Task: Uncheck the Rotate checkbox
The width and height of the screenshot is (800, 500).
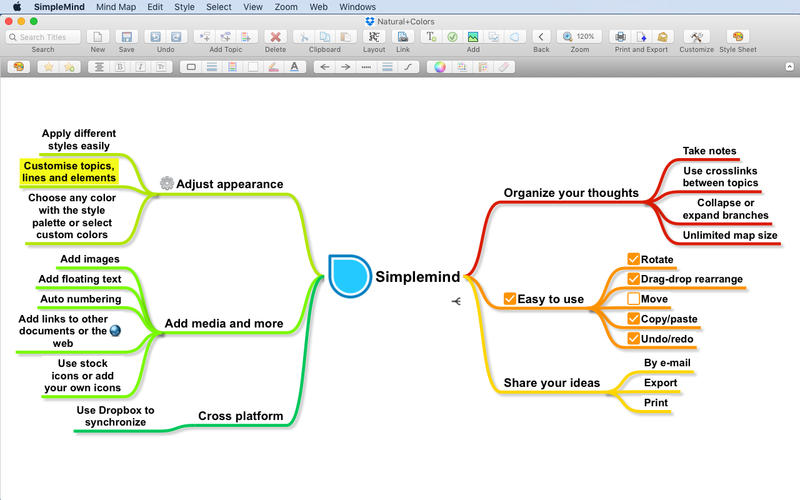Action: [x=633, y=259]
